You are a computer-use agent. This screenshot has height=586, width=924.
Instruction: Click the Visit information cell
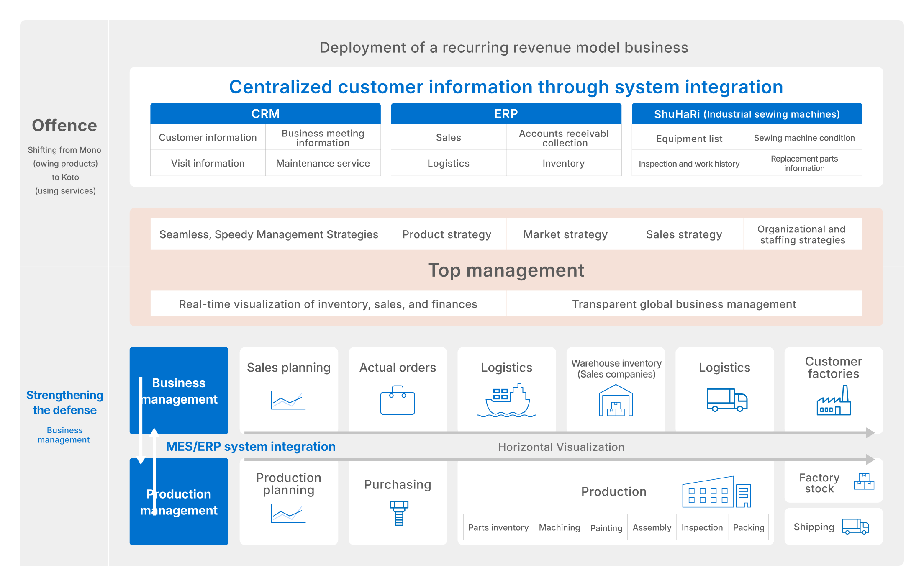208,163
